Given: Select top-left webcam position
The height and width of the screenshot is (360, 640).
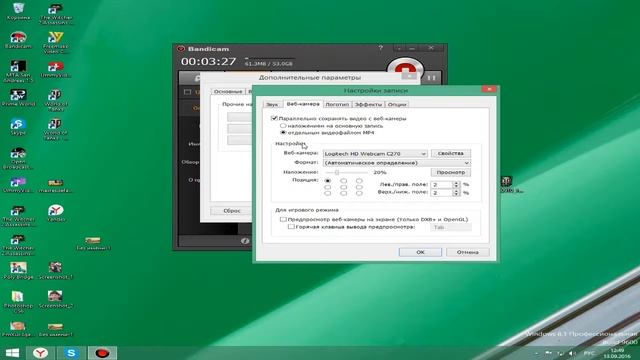Looking at the screenshot, I should pyautogui.click(x=328, y=180).
